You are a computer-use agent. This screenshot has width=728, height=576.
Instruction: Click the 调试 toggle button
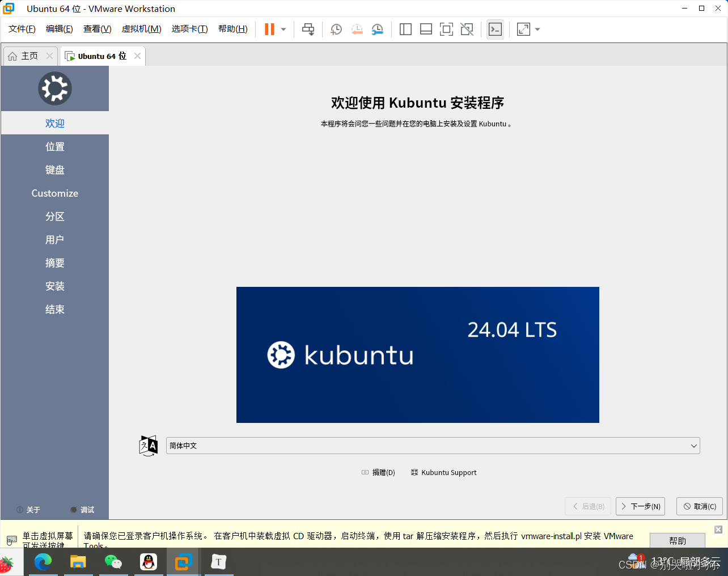pyautogui.click(x=82, y=510)
